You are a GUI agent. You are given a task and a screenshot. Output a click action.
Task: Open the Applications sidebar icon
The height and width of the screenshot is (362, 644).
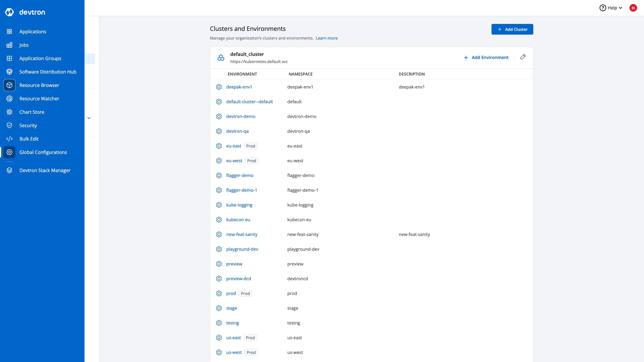click(x=9, y=32)
